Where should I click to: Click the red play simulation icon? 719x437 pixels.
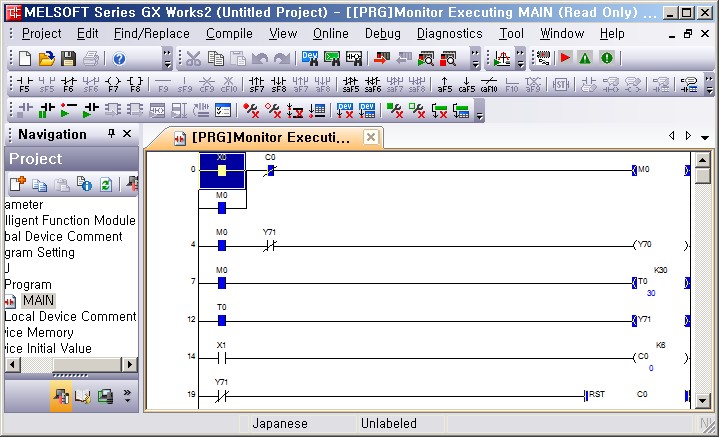[x=565, y=59]
